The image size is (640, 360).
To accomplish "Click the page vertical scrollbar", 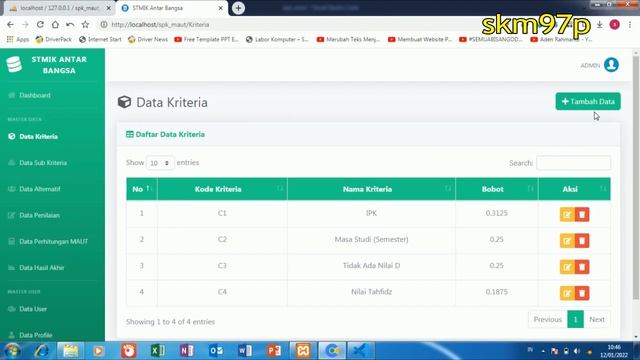I will 636,178.
